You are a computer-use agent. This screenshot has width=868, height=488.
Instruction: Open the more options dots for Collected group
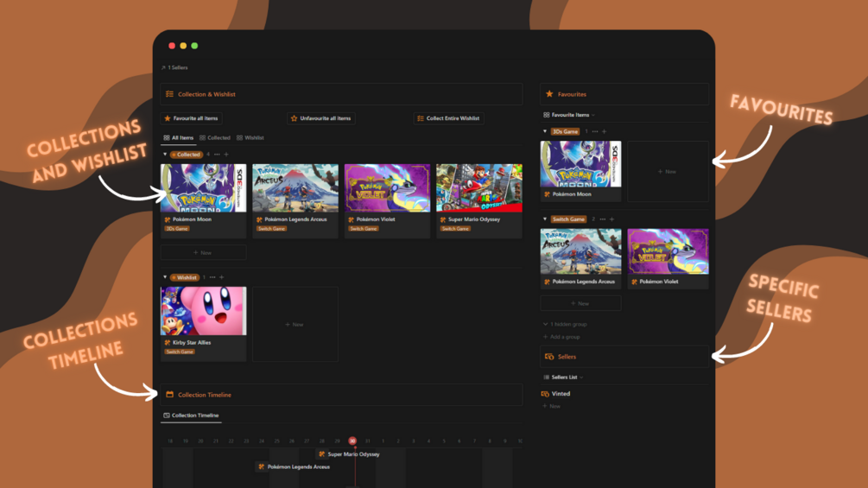pos(217,155)
